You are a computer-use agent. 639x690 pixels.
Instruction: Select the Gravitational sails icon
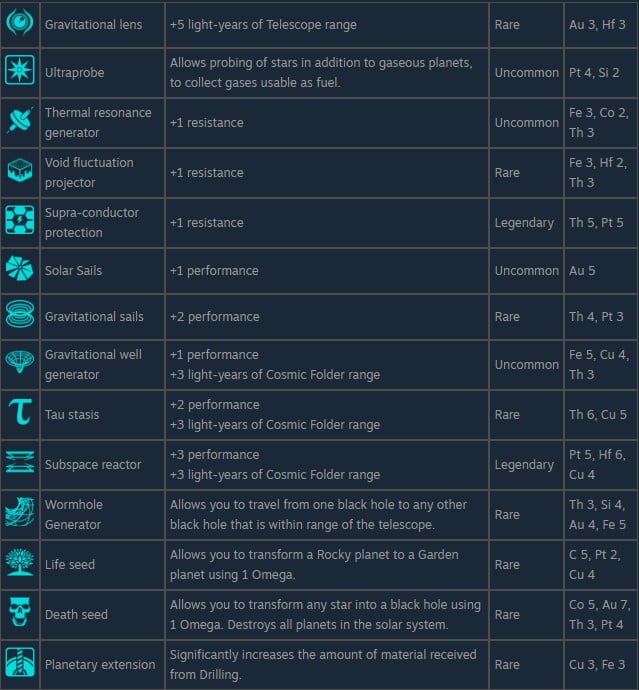(x=19, y=316)
